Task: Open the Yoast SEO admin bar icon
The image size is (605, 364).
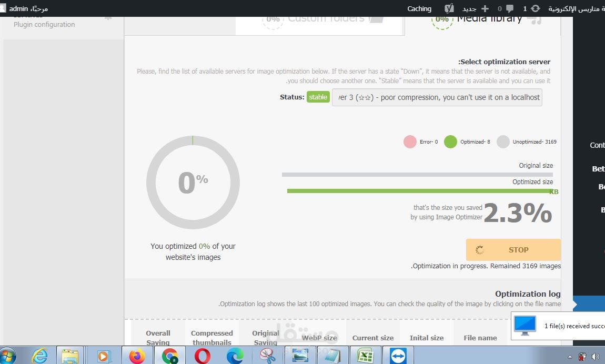Action: pos(449,8)
